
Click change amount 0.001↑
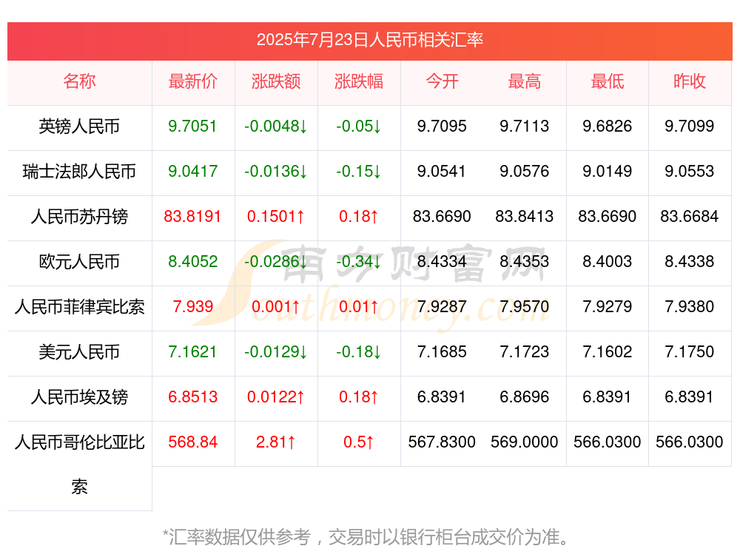click(276, 307)
